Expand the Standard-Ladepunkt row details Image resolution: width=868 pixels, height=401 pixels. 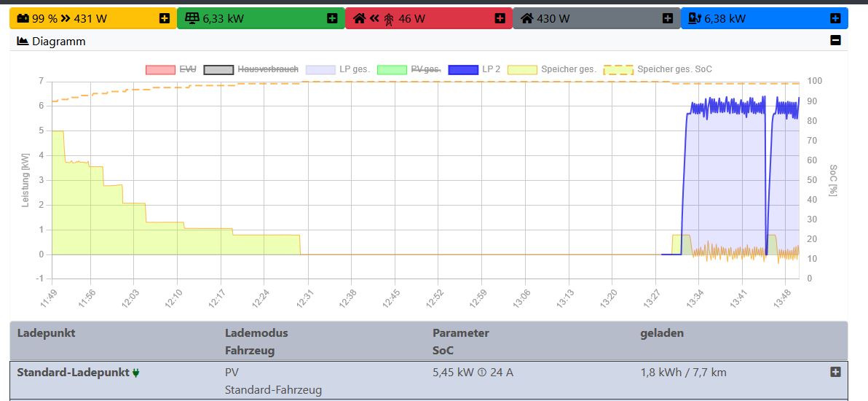(x=835, y=372)
